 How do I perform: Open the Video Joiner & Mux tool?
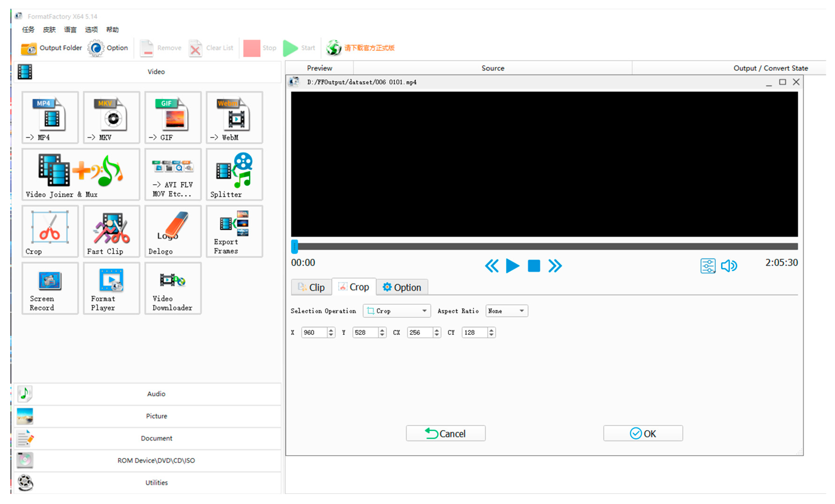click(81, 174)
